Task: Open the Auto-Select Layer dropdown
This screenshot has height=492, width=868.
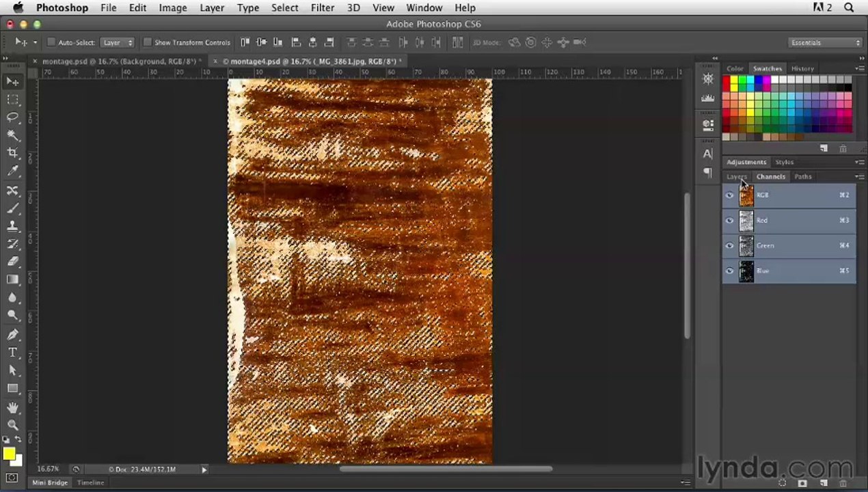Action: 118,42
